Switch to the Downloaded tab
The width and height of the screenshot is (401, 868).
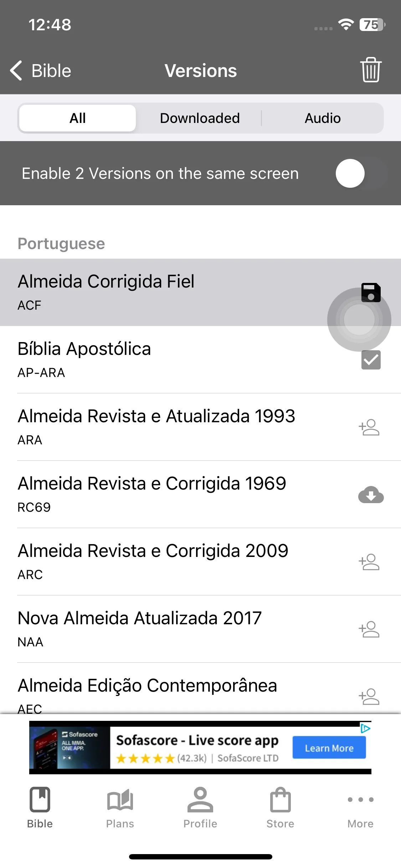pyautogui.click(x=200, y=118)
